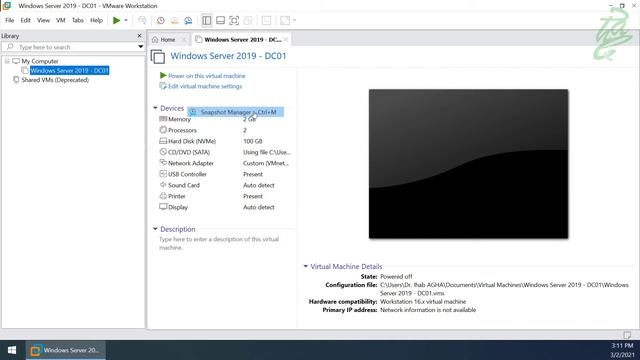Image resolution: width=640 pixels, height=360 pixels.
Task: Select Shared VMs (Deprecated) in library
Action: pyautogui.click(x=55, y=80)
